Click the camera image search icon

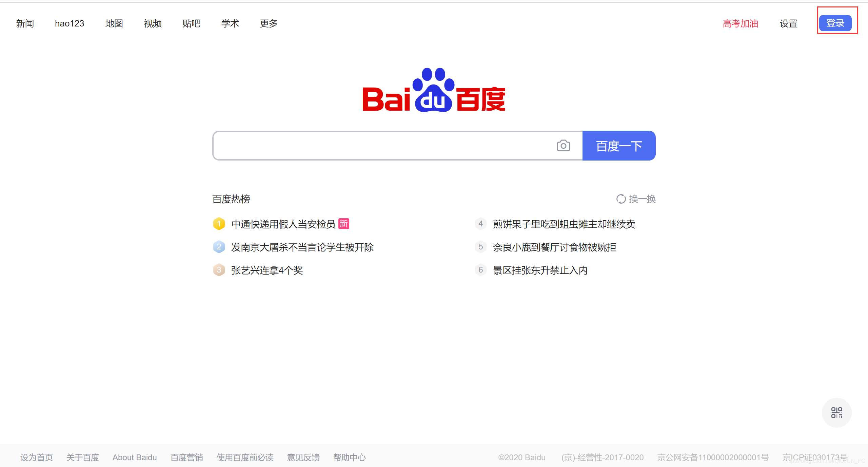pyautogui.click(x=563, y=146)
